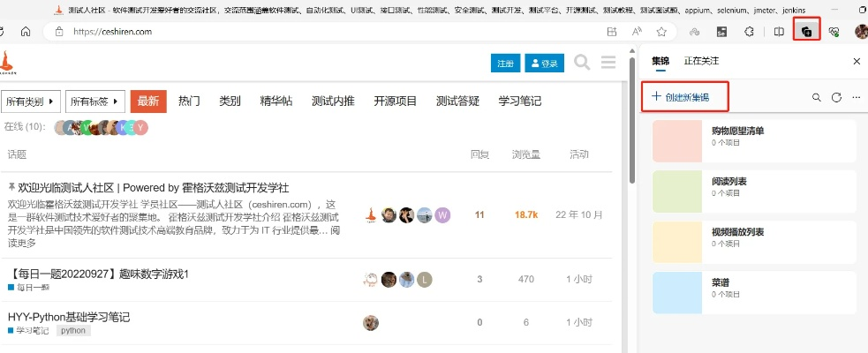The width and height of the screenshot is (868, 353).
Task: Search collections with magnifier icon
Action: pos(816,97)
